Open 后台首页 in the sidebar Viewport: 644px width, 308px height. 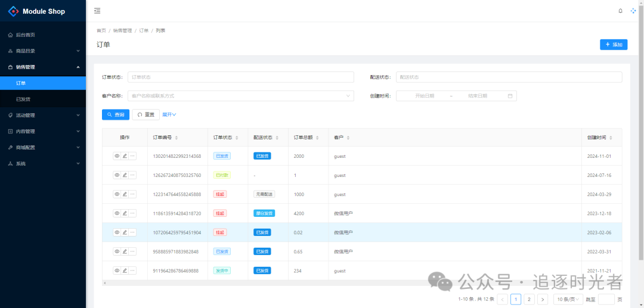25,35
